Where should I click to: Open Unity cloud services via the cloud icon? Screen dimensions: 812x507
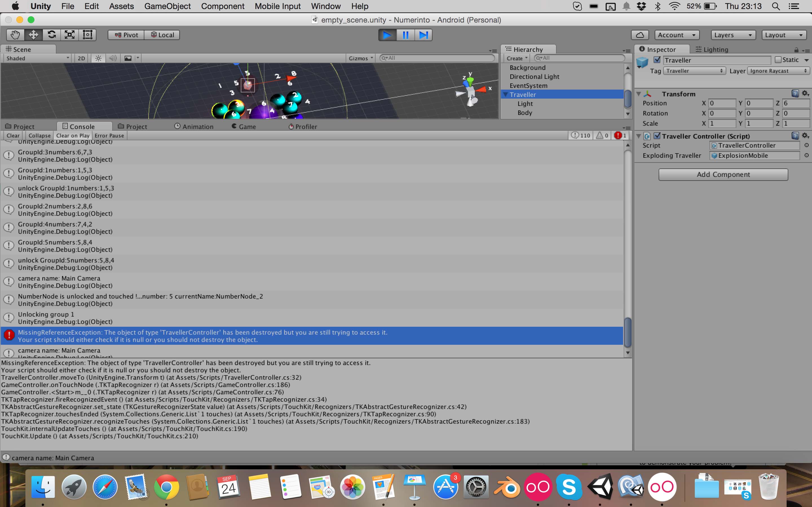coord(639,35)
